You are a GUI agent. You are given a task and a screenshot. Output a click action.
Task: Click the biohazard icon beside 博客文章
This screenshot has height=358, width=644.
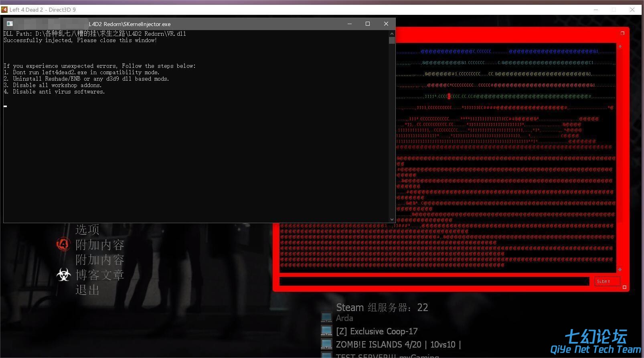pyautogui.click(x=63, y=275)
